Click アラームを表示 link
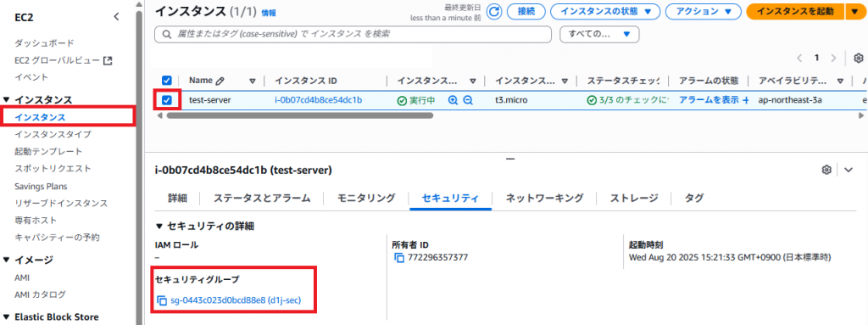Image resolution: width=868 pixels, height=325 pixels. [709, 100]
